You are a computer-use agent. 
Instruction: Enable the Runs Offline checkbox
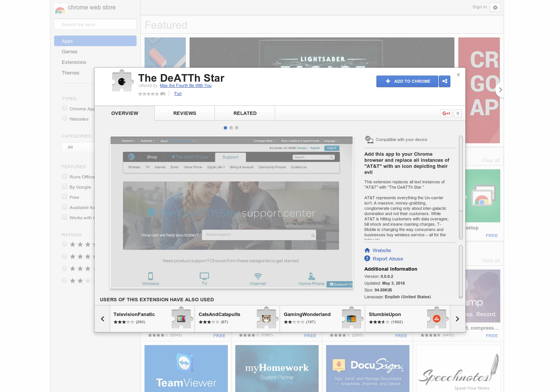coord(64,177)
